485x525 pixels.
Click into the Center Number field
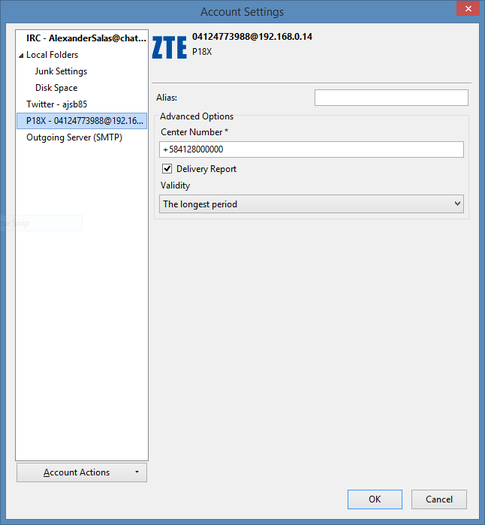tap(311, 149)
